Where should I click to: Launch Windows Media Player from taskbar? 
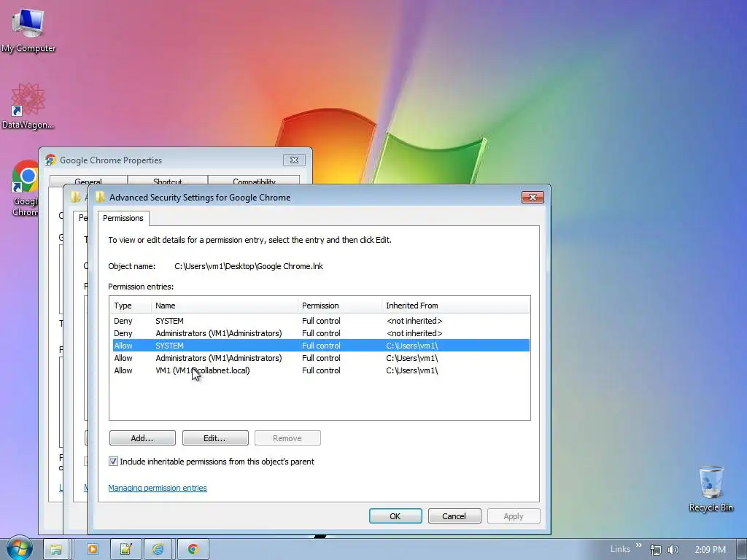tap(92, 549)
